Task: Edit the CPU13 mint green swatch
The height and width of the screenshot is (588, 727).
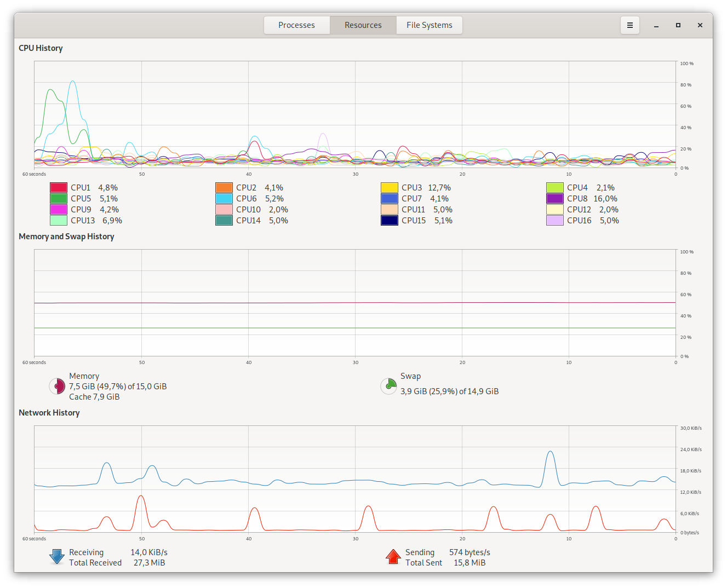Action: click(x=59, y=221)
